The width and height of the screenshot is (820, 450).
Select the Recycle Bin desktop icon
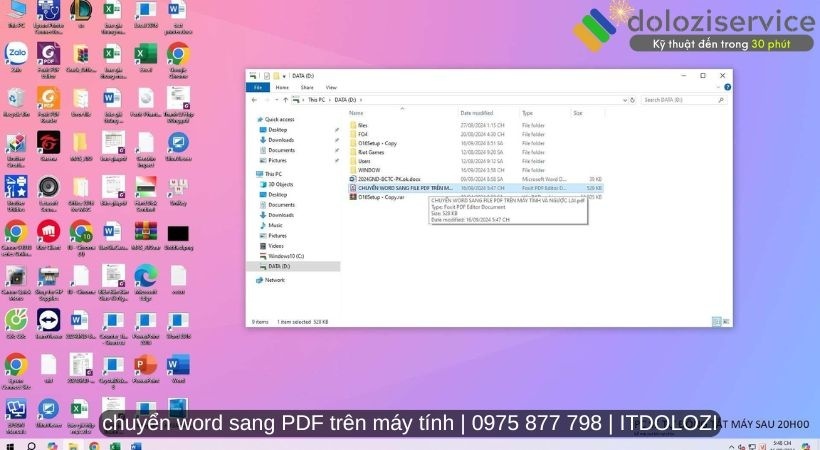click(16, 102)
